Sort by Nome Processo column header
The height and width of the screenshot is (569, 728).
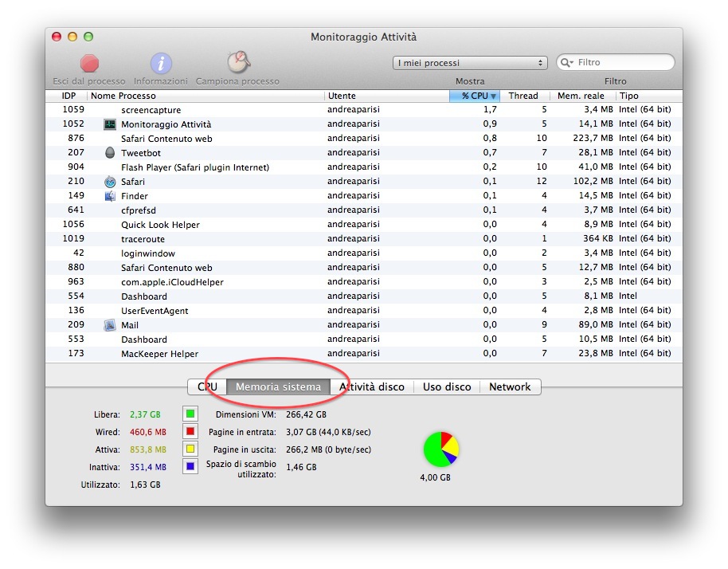(x=205, y=96)
